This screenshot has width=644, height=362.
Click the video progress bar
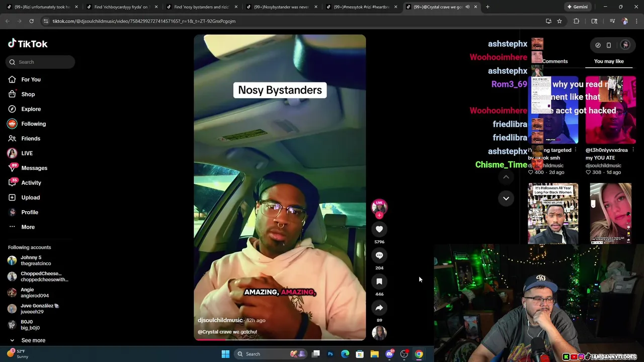click(280, 340)
